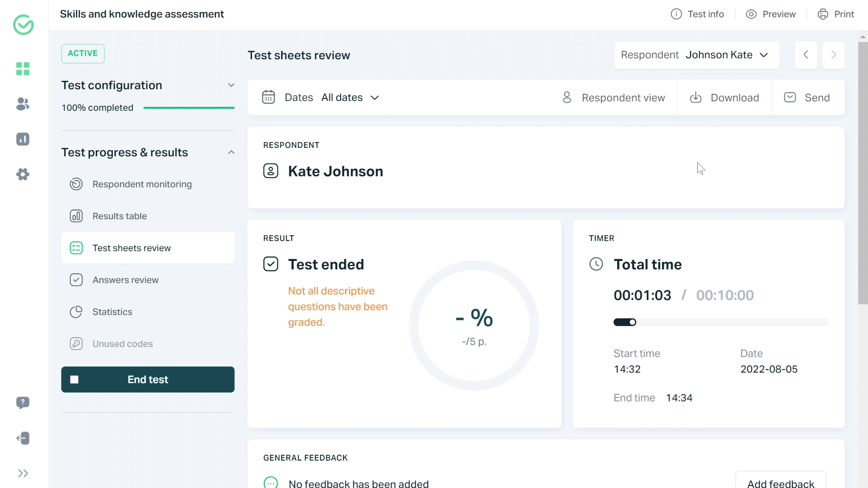Expand the sidebar with double chevron
868x488 pixels.
[x=23, y=473]
